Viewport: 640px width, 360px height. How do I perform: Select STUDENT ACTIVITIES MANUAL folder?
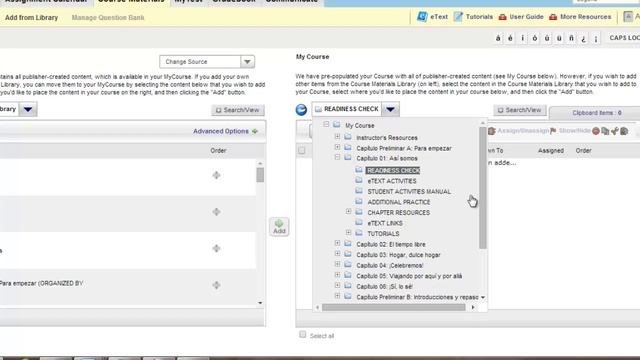[409, 191]
